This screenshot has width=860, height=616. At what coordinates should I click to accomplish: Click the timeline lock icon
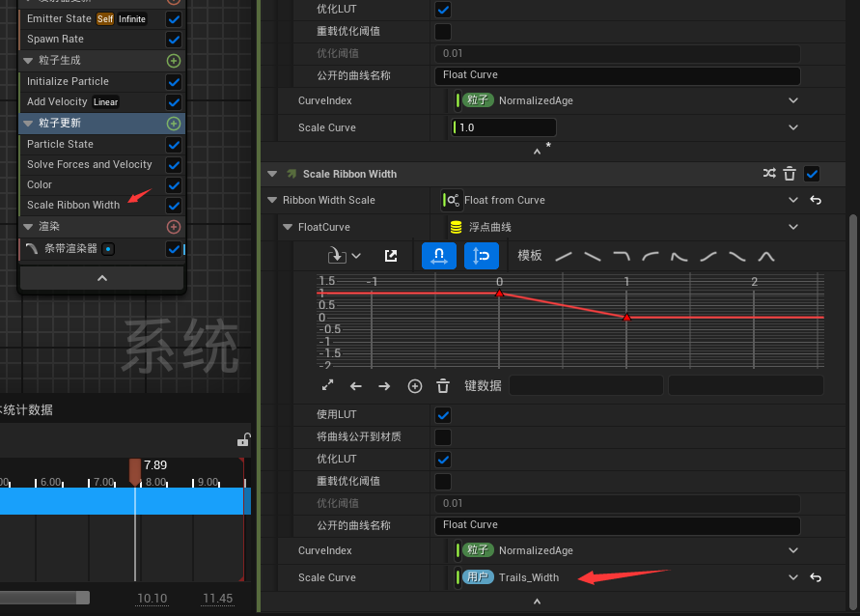click(243, 440)
